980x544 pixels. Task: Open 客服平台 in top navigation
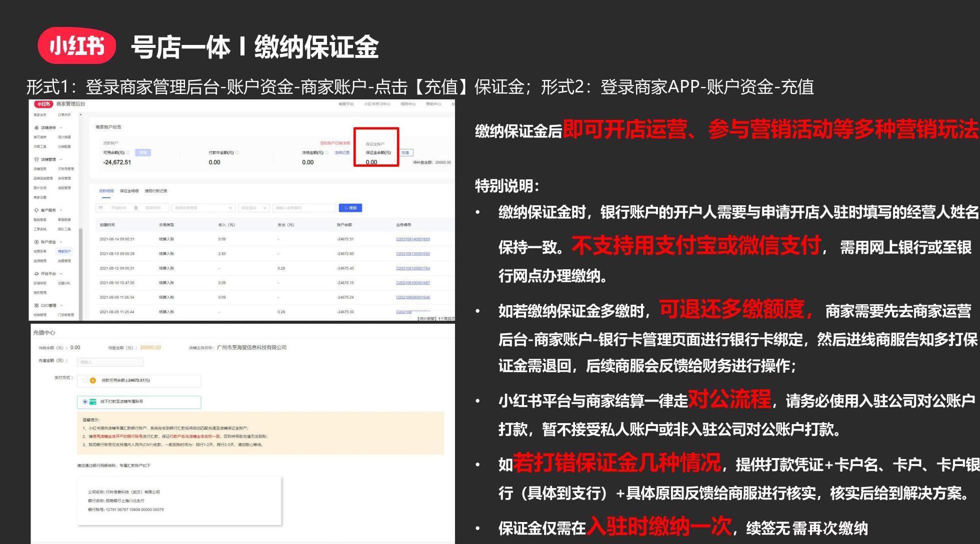(346, 104)
